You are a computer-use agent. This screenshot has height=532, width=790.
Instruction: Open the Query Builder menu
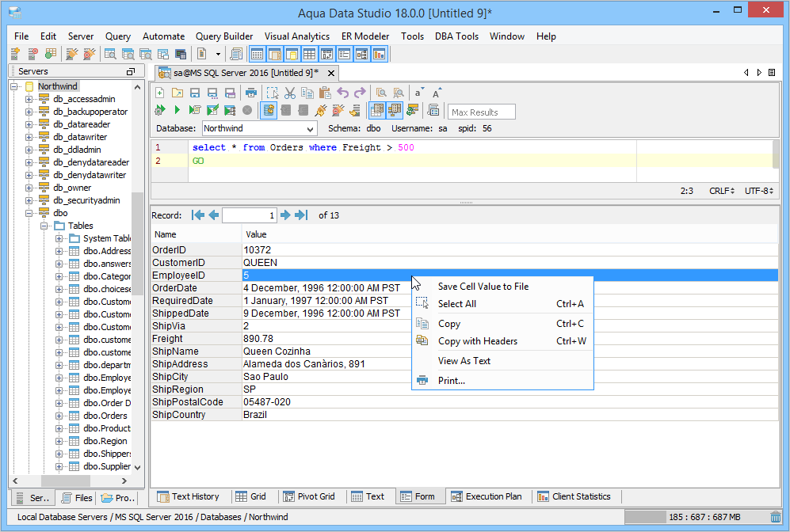point(224,36)
